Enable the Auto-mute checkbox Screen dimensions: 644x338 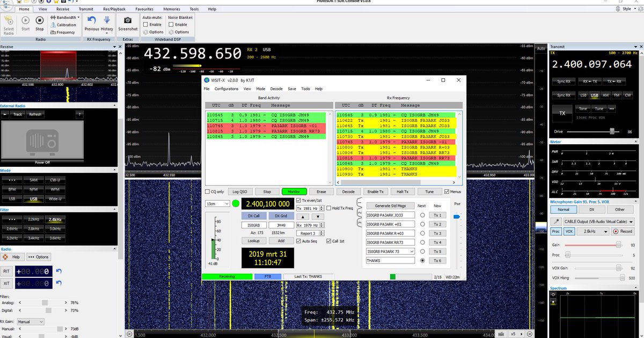145,25
